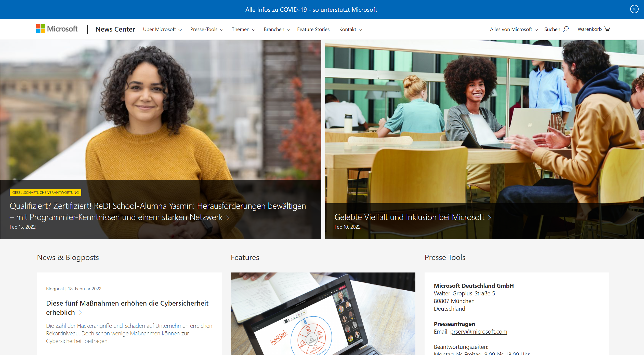Click the Microsoft logo
The height and width of the screenshot is (355, 644).
(x=57, y=29)
